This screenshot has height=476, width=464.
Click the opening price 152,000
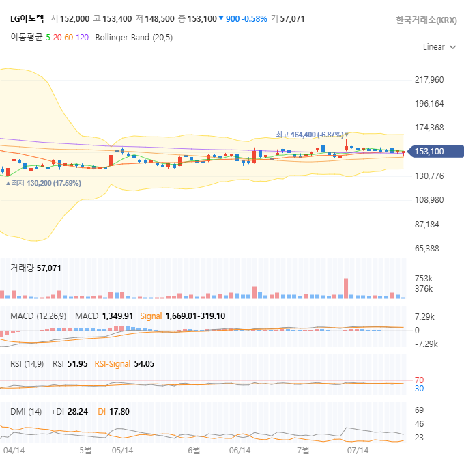74,19
